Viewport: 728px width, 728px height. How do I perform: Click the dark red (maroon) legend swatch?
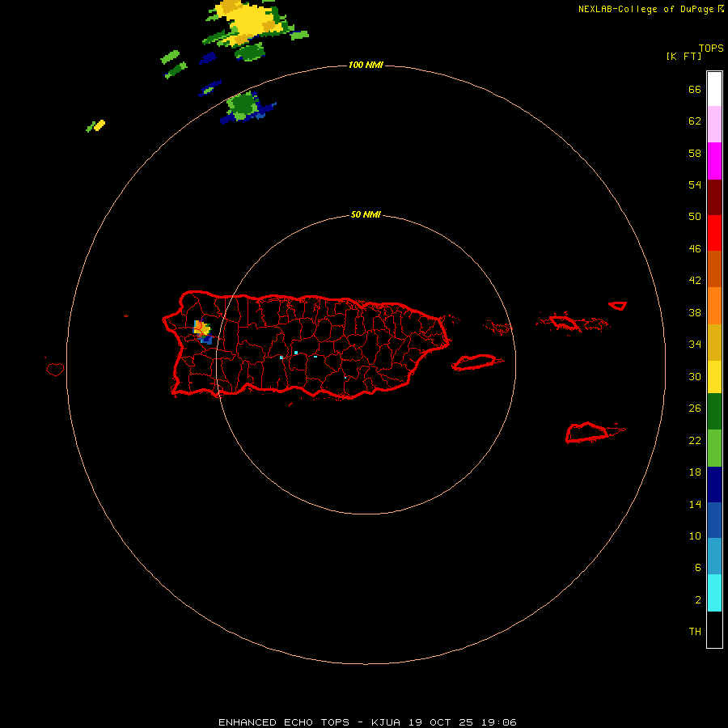click(714, 197)
